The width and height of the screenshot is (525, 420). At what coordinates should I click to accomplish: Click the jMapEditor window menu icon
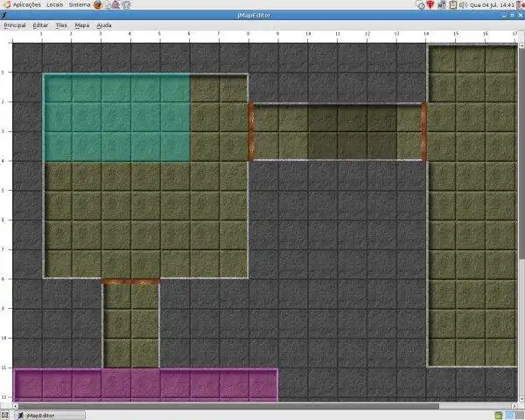point(4,15)
